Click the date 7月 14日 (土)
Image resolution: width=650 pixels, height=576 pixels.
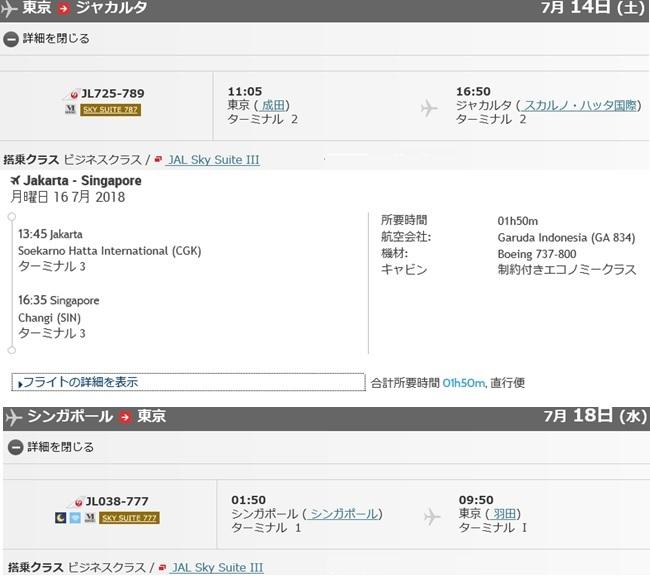coord(593,7)
